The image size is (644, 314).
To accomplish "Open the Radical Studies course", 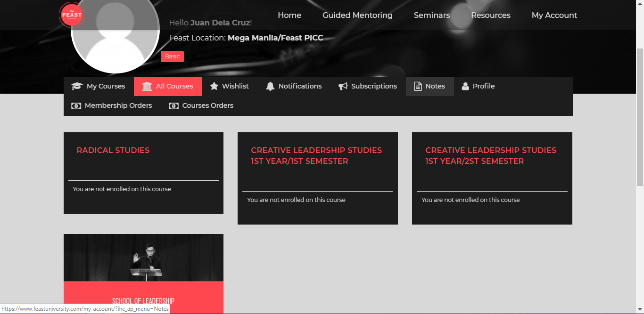I will [x=113, y=150].
